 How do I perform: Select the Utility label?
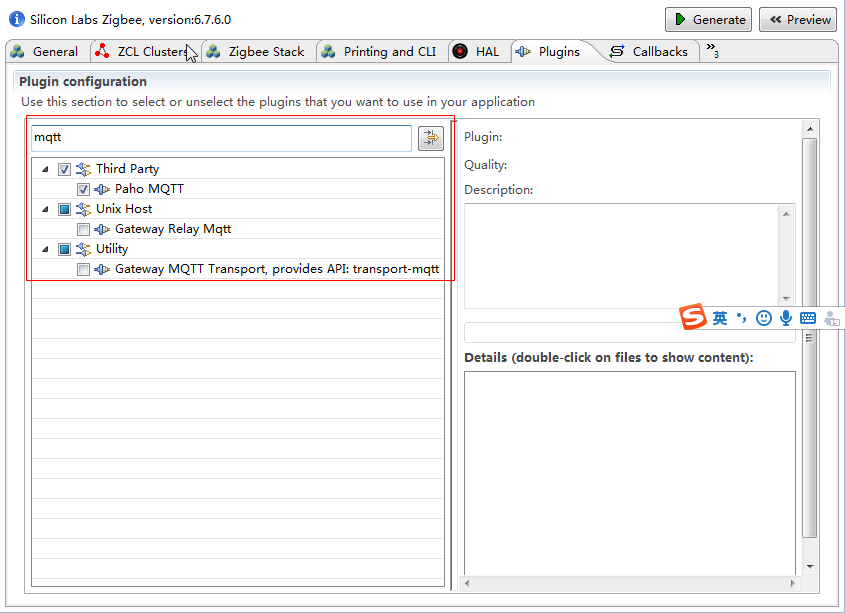pos(112,249)
